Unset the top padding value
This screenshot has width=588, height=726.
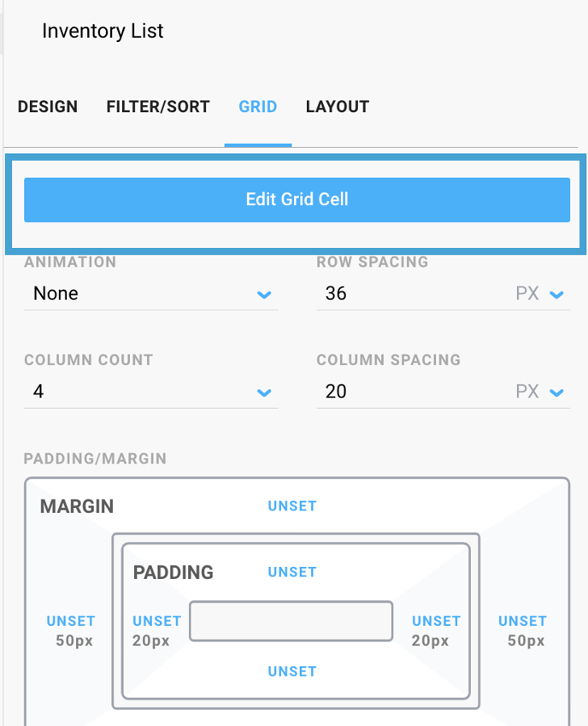coord(291,572)
